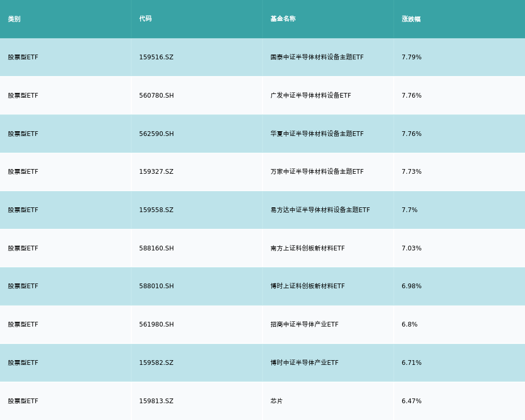525x420 pixels.
Task: Click fund name 博时中证半导体产业ETF
Action: (x=304, y=363)
